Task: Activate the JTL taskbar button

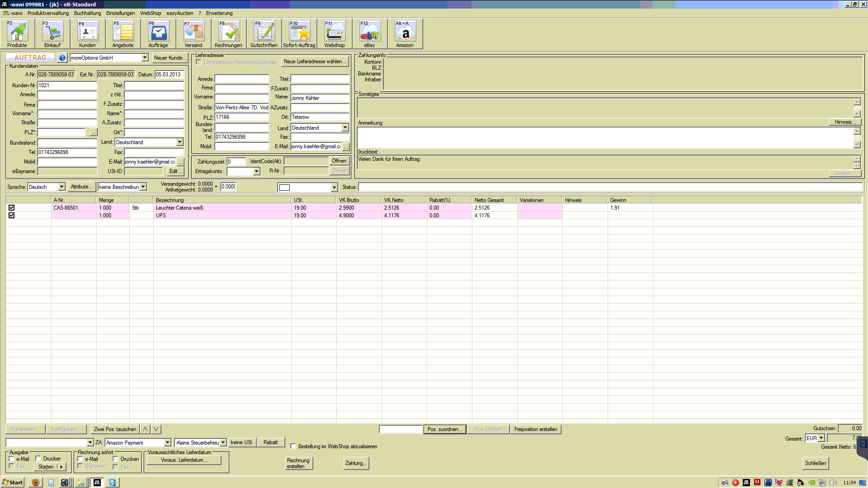Action: click(97, 483)
